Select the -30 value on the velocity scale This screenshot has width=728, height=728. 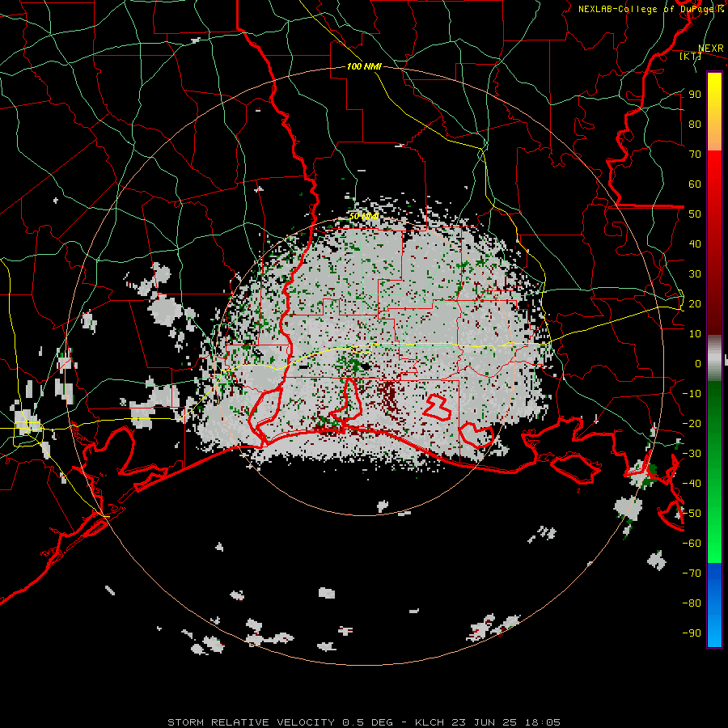pos(692,454)
